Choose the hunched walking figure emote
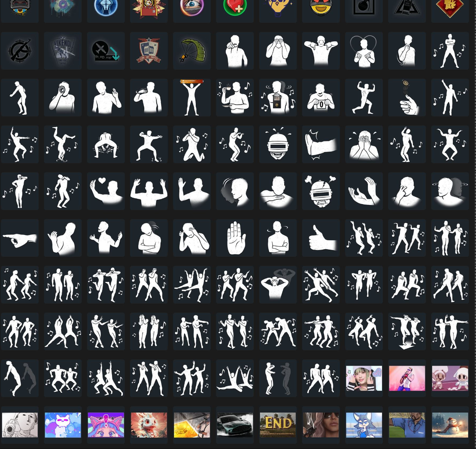Screen dimensions: 476x449 click(20, 98)
